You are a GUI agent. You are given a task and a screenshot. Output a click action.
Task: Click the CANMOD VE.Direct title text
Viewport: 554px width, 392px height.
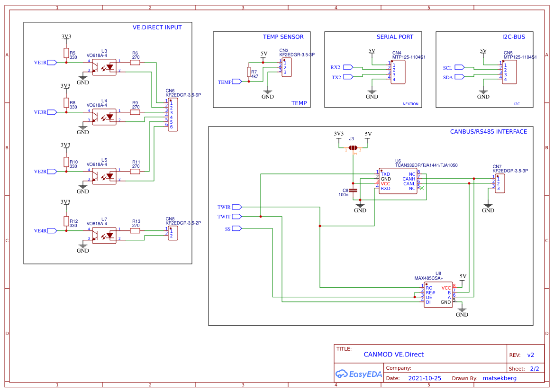click(394, 355)
